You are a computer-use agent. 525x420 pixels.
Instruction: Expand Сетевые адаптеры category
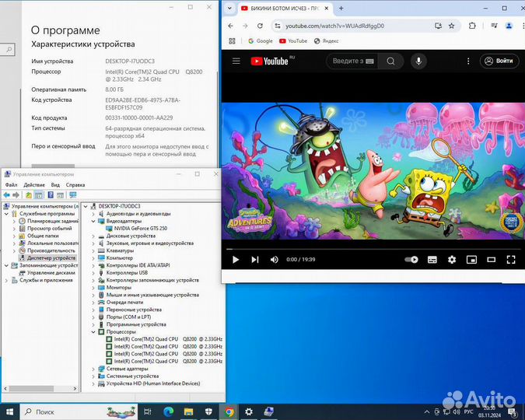tap(93, 369)
